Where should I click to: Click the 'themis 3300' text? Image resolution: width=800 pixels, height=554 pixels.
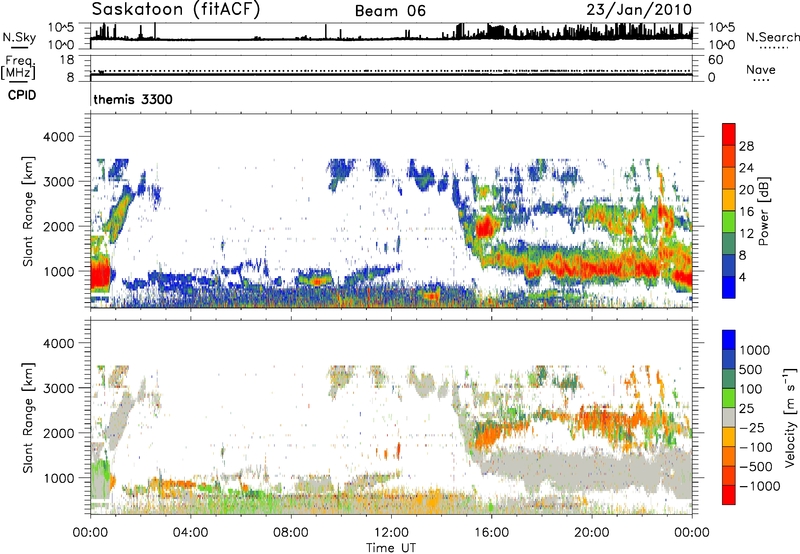[133, 99]
